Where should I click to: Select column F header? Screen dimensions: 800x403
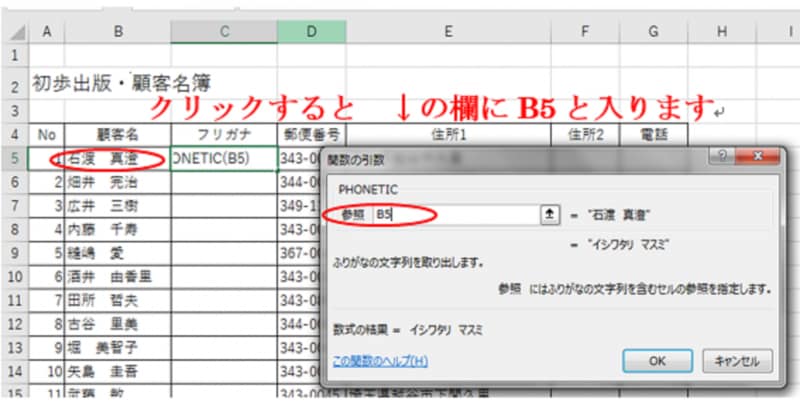(x=585, y=32)
